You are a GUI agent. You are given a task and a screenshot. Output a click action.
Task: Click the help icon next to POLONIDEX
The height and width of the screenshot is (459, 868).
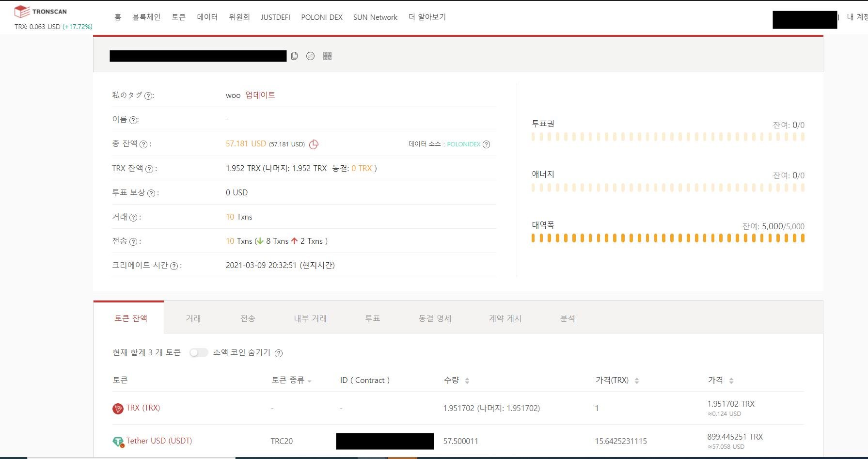[x=488, y=144]
